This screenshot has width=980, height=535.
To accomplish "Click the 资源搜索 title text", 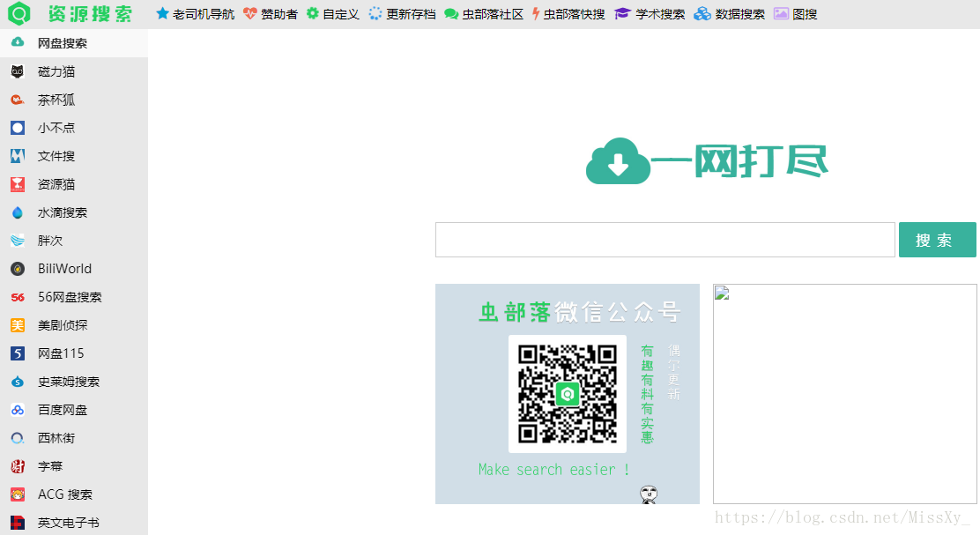I will point(90,14).
